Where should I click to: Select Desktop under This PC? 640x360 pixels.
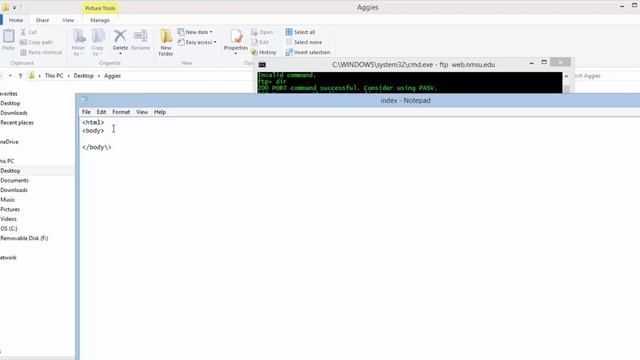(10, 171)
